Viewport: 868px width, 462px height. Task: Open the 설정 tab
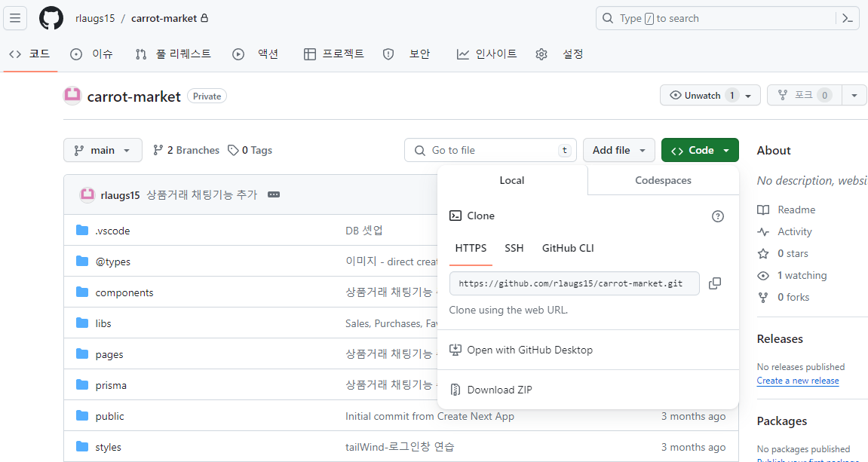pyautogui.click(x=560, y=54)
